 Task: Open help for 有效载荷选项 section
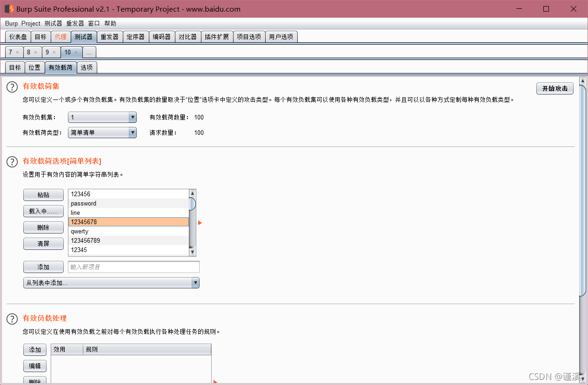pyautogui.click(x=12, y=162)
